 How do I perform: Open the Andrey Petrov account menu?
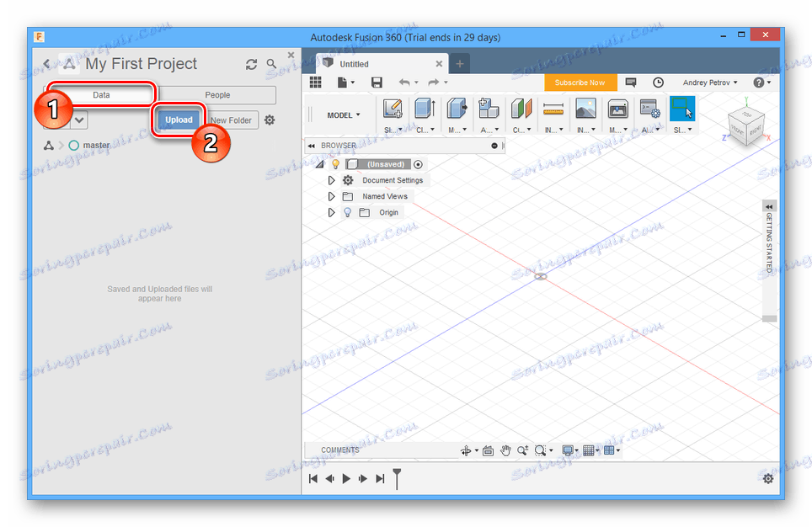point(710,83)
